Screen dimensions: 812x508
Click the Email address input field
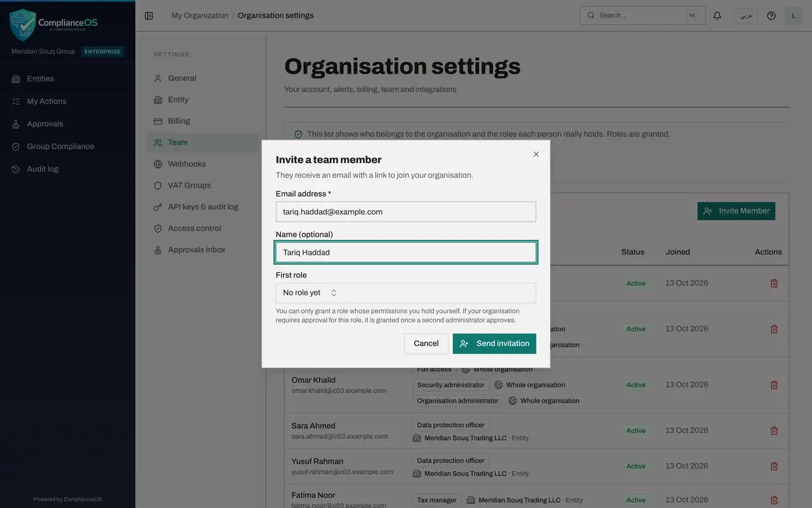[x=406, y=211]
